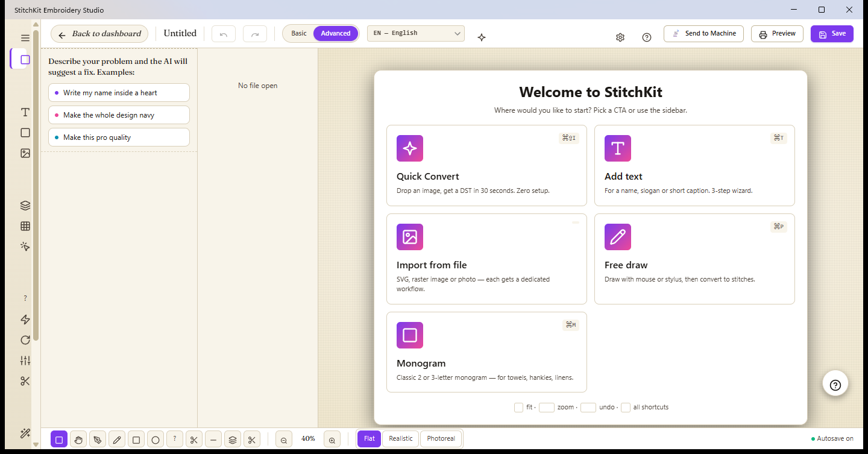868x454 pixels.
Task: Click the sidebar scroll-down arrow
Action: [36, 444]
